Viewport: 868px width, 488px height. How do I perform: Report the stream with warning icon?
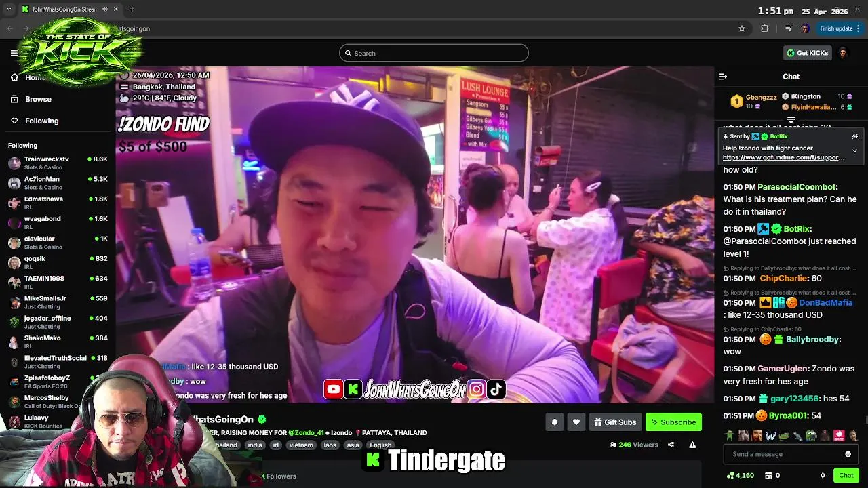tap(692, 445)
